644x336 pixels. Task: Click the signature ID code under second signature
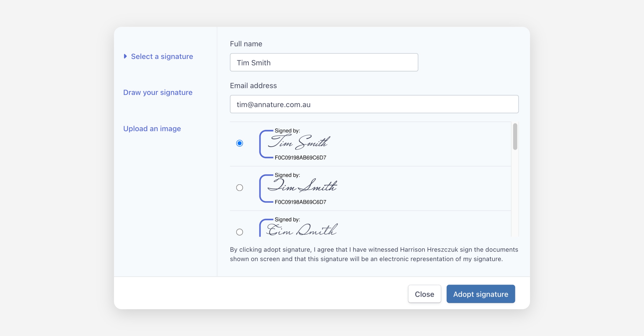(300, 202)
